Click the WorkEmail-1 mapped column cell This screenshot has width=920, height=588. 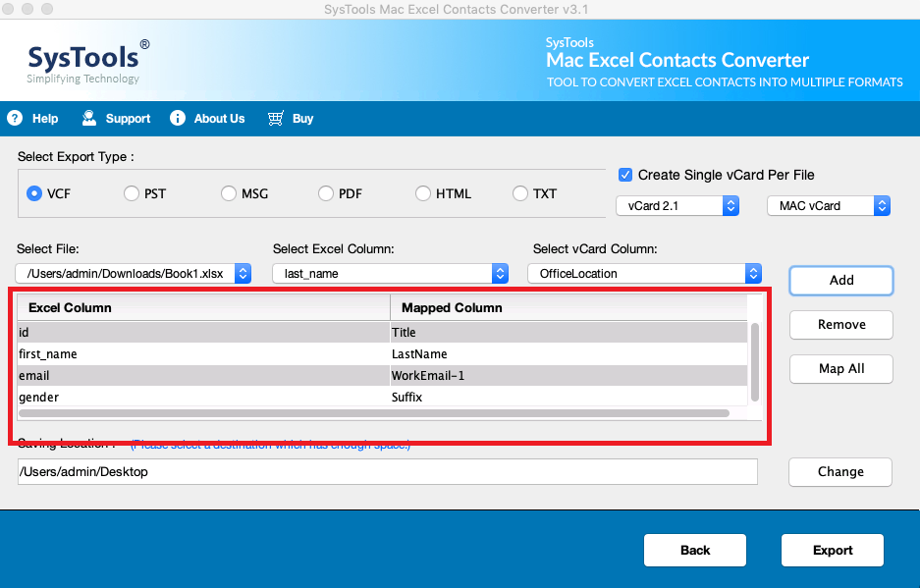point(569,376)
